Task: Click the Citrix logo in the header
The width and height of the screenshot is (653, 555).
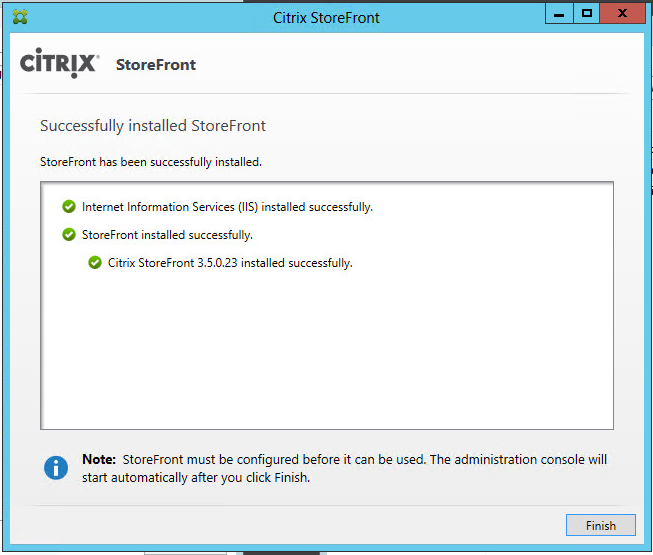Action: (60, 63)
